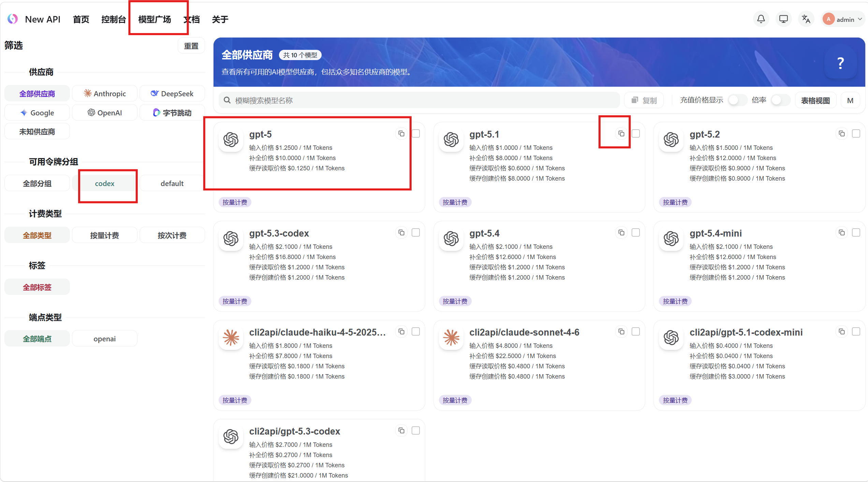Select the gpt-5.2 card checkbox
The image size is (868, 482).
click(856, 133)
